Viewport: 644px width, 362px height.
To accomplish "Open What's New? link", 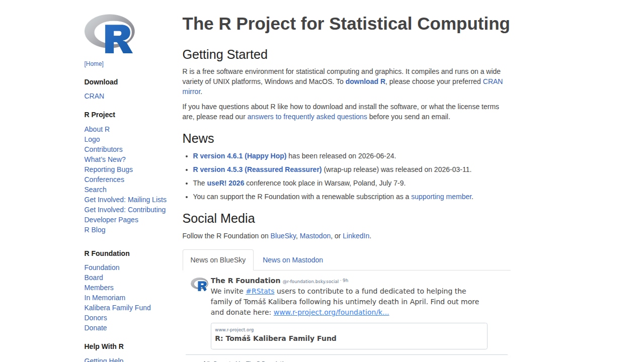I will [x=105, y=159].
